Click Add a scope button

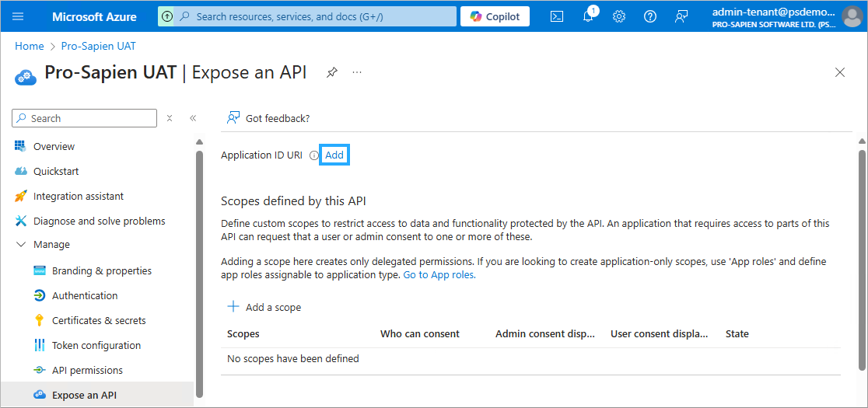[x=264, y=307]
